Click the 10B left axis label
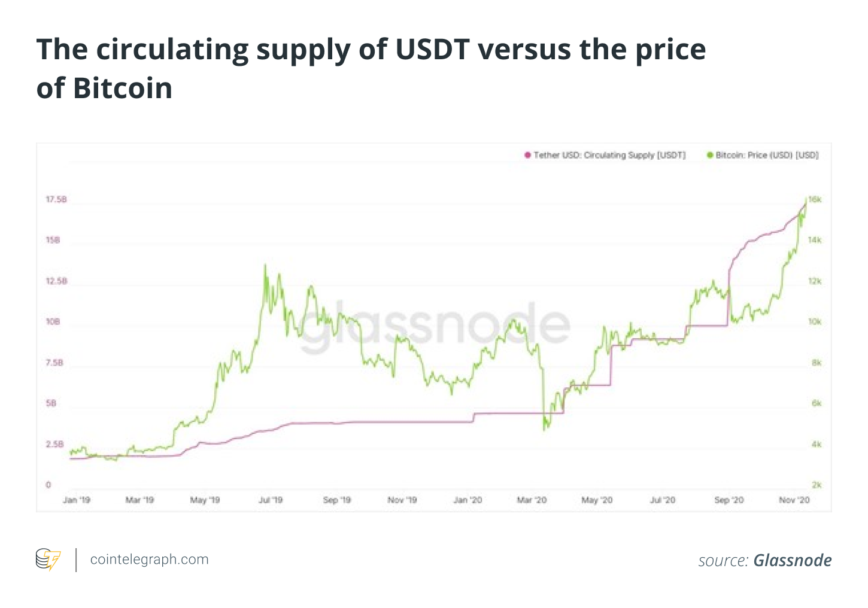Viewport: 868px width, 608px height. [x=53, y=322]
